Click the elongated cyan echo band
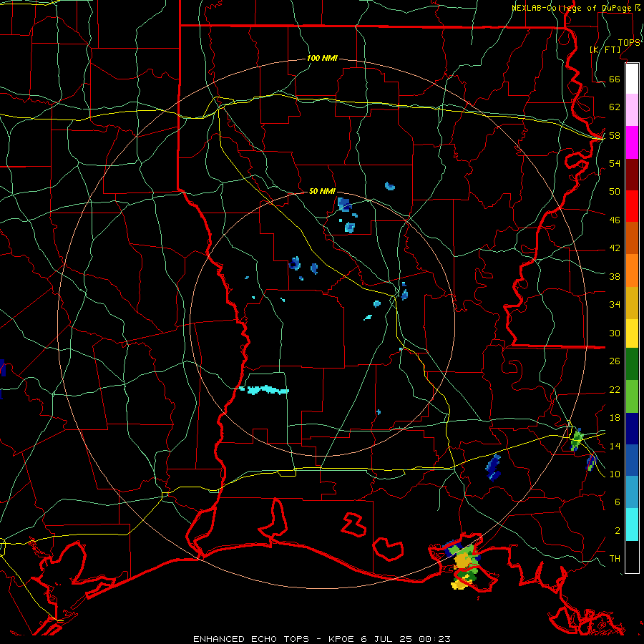The height and width of the screenshot is (644, 644). point(265,390)
